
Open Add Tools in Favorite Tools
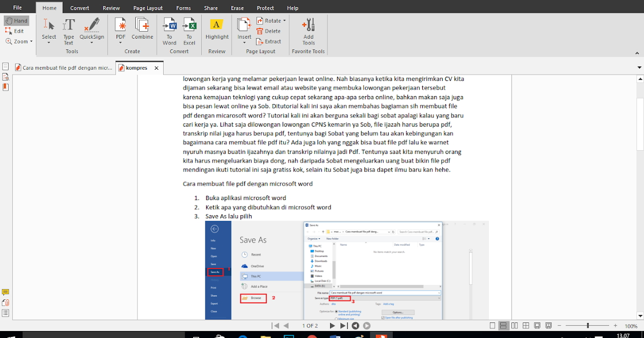coord(309,31)
